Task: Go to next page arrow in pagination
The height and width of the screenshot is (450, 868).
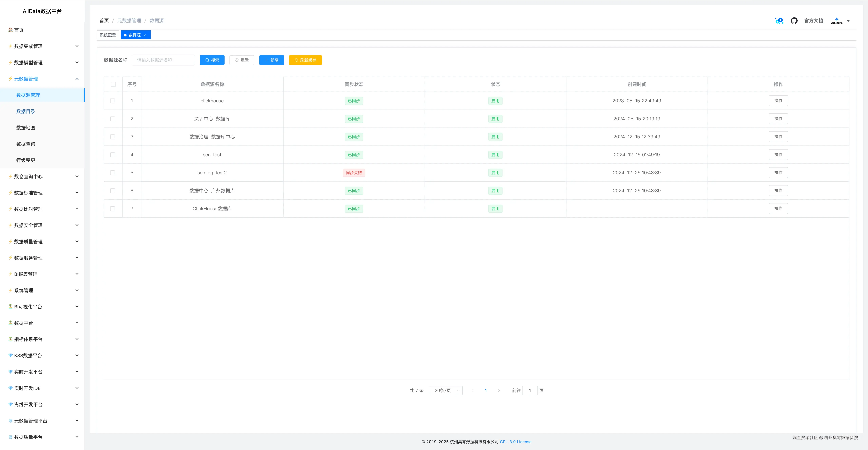Action: pos(499,390)
